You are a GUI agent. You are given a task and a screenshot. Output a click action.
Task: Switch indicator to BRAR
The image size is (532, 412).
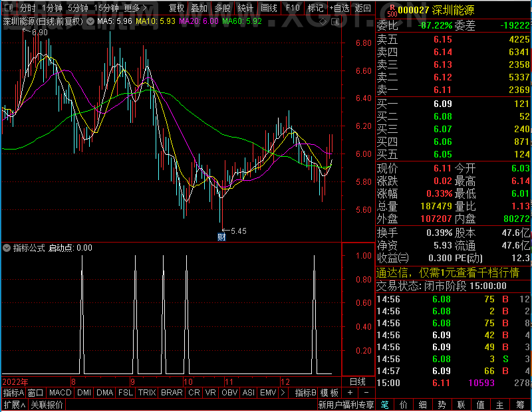(x=172, y=393)
